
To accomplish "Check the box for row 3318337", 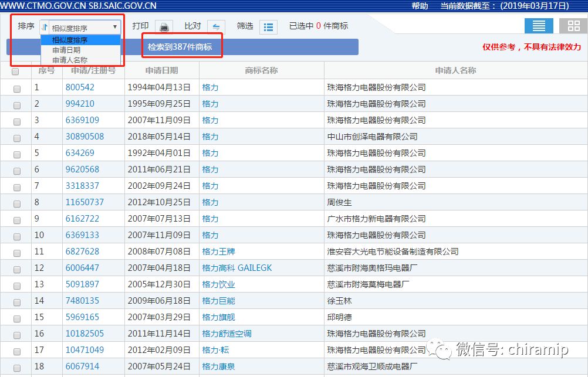I will click(x=17, y=188).
